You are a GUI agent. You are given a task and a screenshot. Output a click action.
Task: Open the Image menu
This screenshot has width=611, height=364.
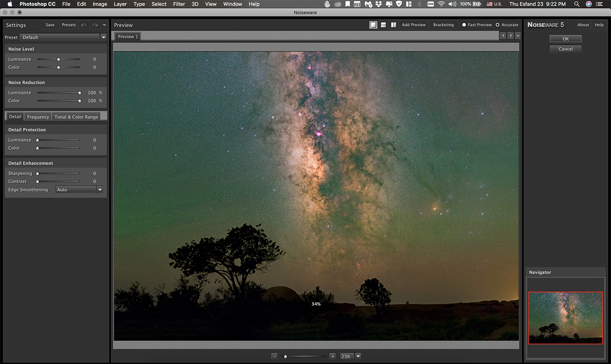[x=100, y=4]
